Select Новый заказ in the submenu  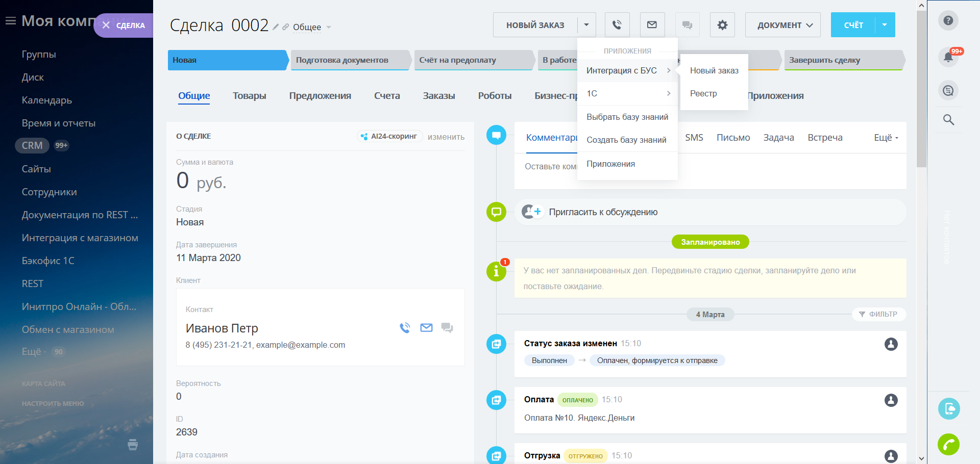(714, 70)
